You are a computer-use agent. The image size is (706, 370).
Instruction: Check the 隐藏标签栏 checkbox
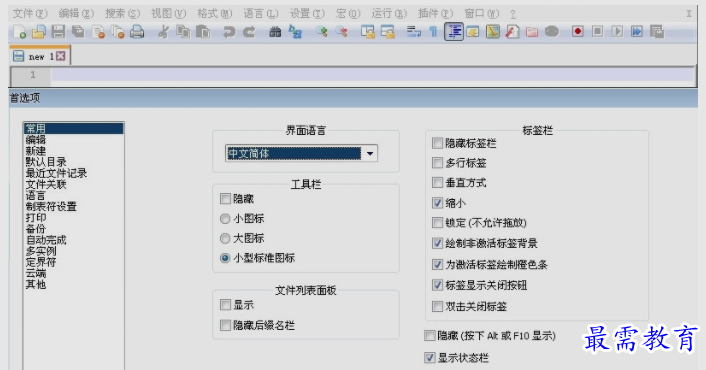point(437,143)
